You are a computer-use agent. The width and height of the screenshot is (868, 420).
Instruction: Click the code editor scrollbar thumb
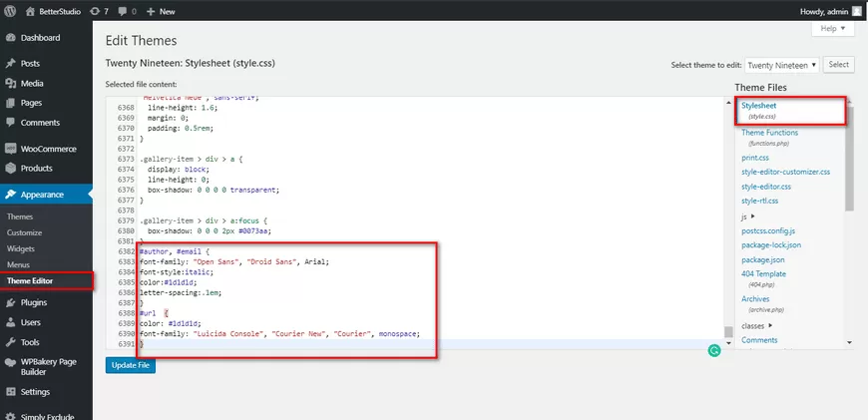(728, 332)
